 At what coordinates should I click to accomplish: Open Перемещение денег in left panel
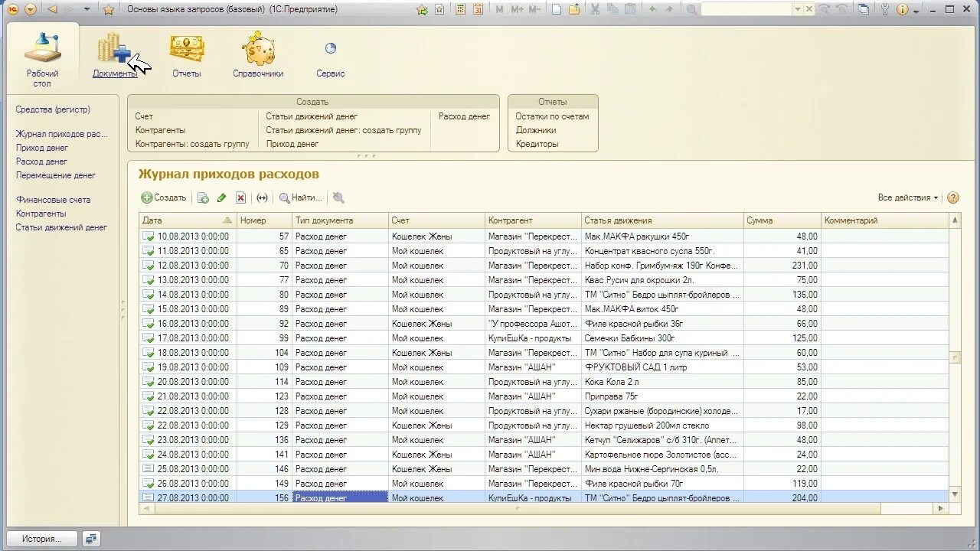click(56, 175)
